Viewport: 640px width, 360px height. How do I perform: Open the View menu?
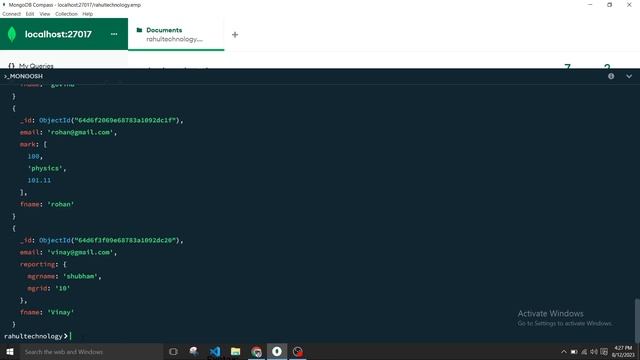(x=44, y=14)
